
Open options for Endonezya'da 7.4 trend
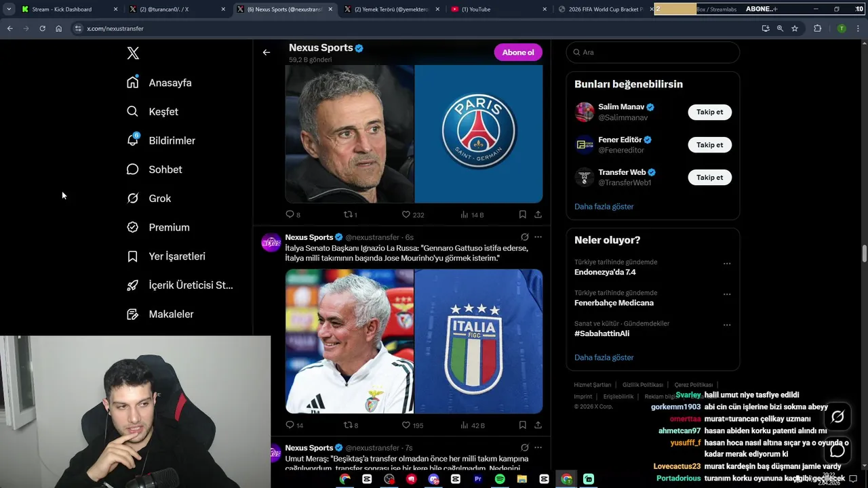pyautogui.click(x=727, y=264)
